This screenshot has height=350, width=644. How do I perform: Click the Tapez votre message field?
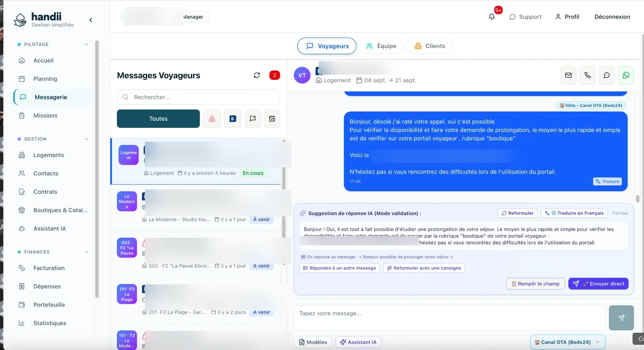[x=450, y=318]
